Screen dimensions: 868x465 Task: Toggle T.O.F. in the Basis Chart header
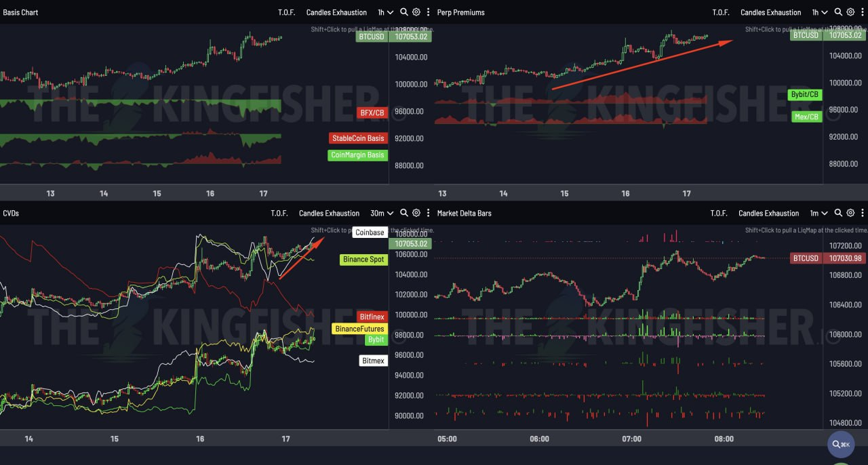tap(287, 12)
